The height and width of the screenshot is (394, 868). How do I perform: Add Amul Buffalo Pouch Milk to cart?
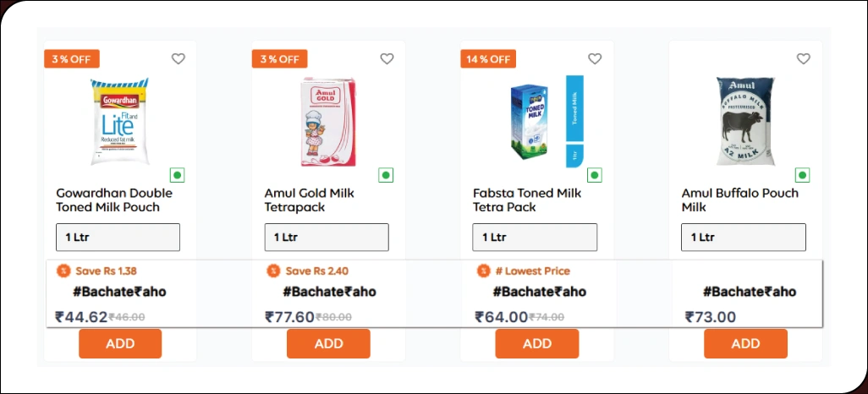(745, 343)
